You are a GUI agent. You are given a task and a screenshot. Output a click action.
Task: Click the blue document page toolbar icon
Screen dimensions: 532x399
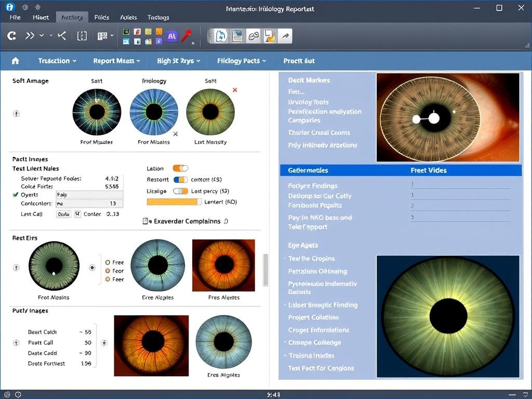(x=221, y=36)
